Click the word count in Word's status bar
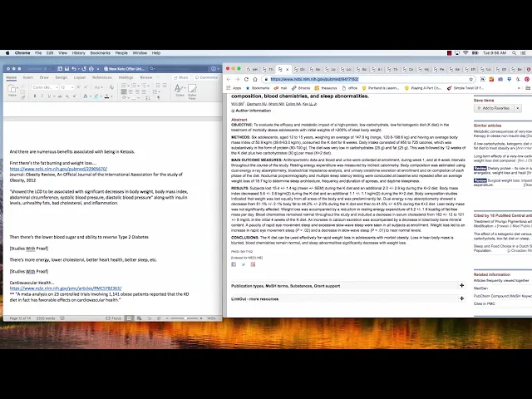Viewport: 532px width, 399px height. click(46, 318)
